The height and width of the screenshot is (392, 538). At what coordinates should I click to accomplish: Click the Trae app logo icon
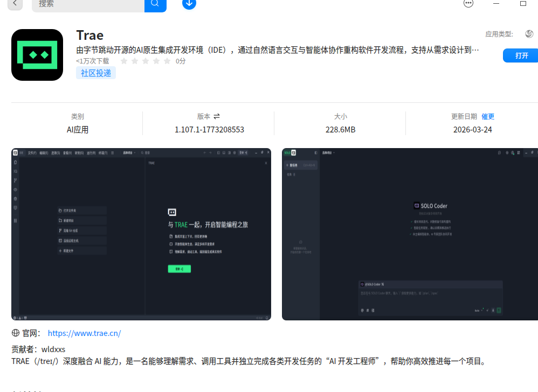37,55
